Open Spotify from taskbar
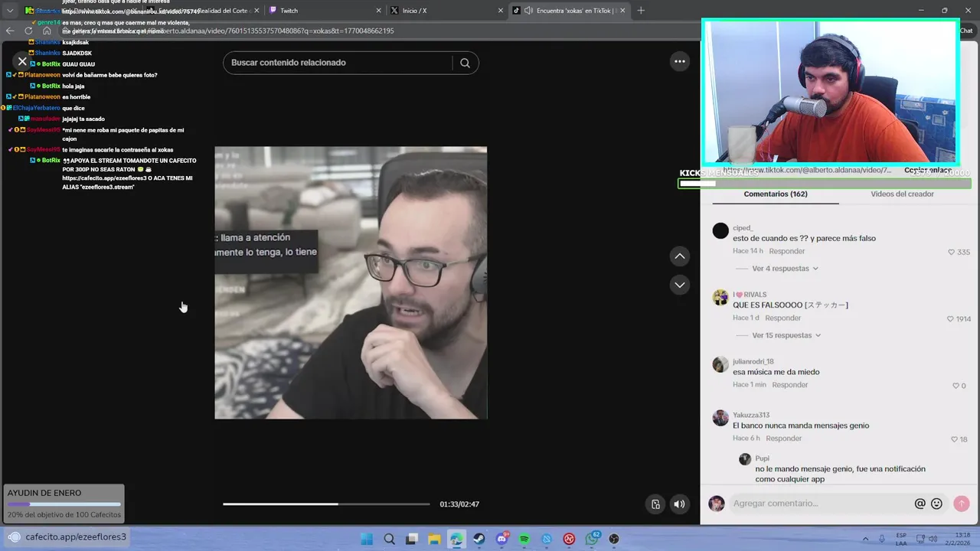The width and height of the screenshot is (980, 551). 524,539
